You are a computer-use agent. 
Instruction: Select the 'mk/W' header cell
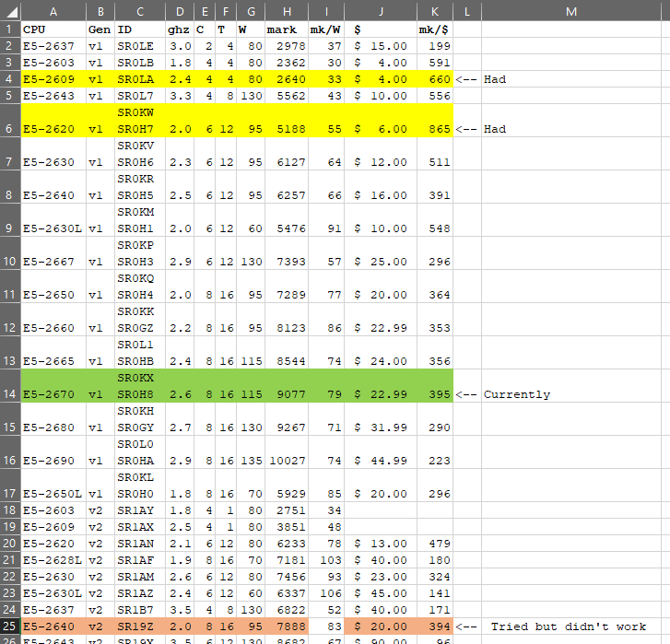[x=326, y=29]
